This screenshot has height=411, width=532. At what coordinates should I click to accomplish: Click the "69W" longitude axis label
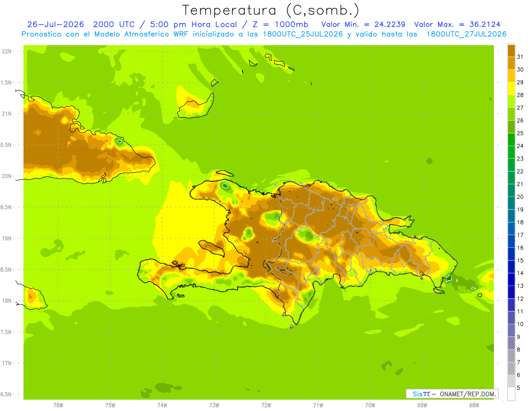[x=422, y=405]
